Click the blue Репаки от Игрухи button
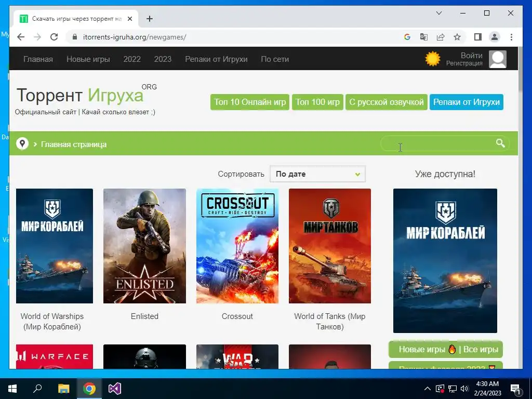This screenshot has height=399, width=532. click(467, 102)
